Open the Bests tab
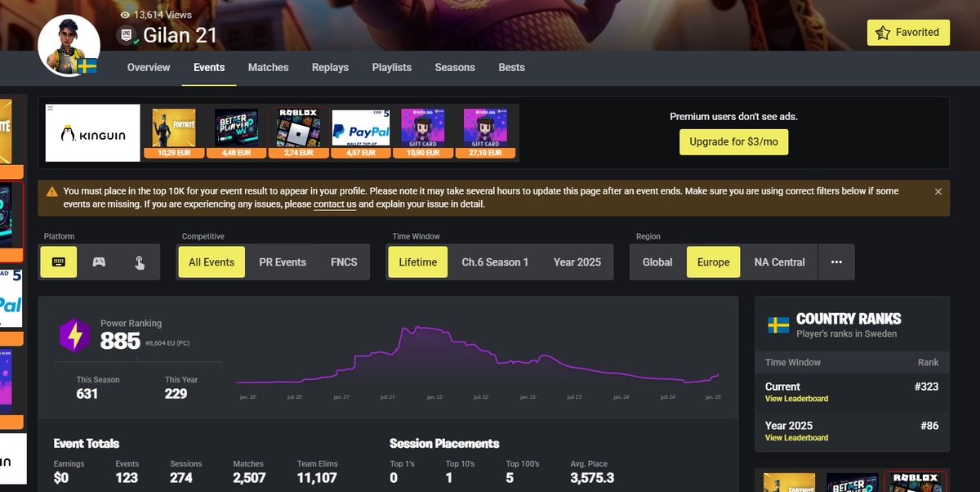 tap(511, 68)
